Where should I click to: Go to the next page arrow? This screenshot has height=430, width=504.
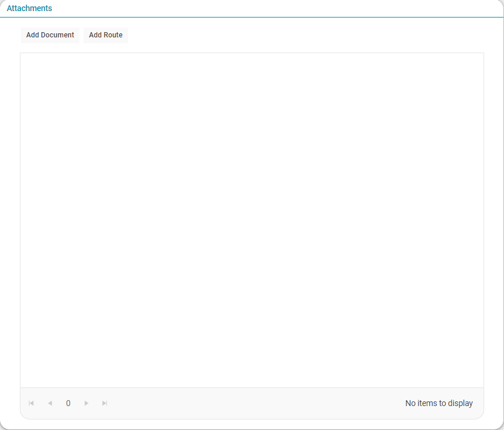[x=86, y=403]
